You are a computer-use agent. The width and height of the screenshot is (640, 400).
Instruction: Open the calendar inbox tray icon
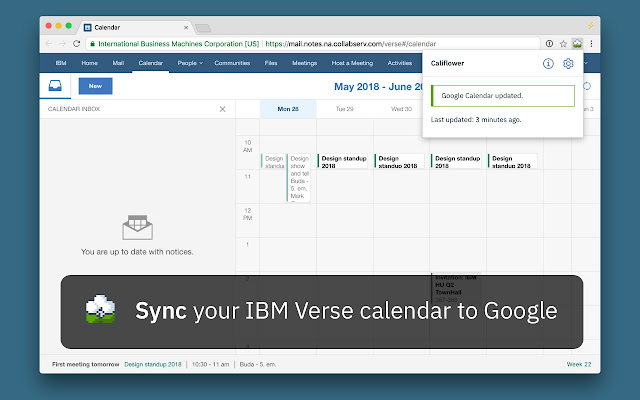[55, 86]
